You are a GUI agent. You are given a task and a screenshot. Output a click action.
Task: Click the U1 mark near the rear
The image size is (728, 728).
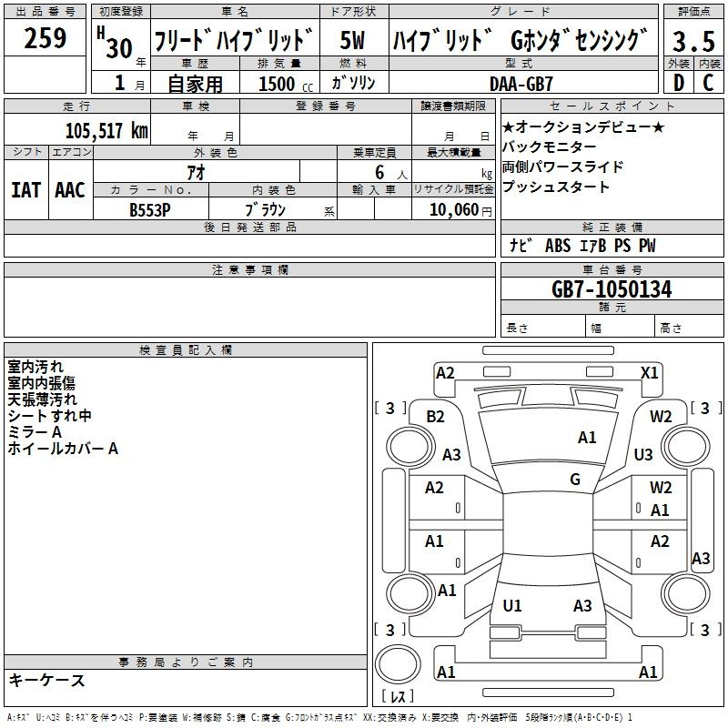click(x=512, y=605)
